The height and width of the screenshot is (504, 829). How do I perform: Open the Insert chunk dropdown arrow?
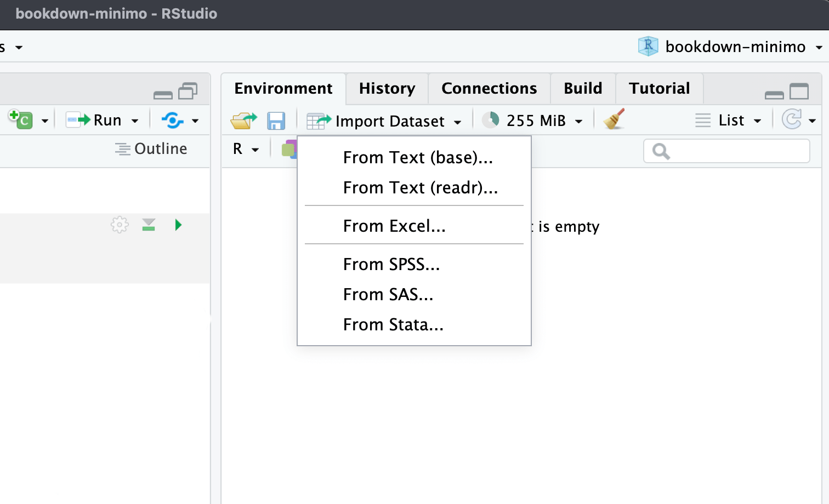click(45, 121)
